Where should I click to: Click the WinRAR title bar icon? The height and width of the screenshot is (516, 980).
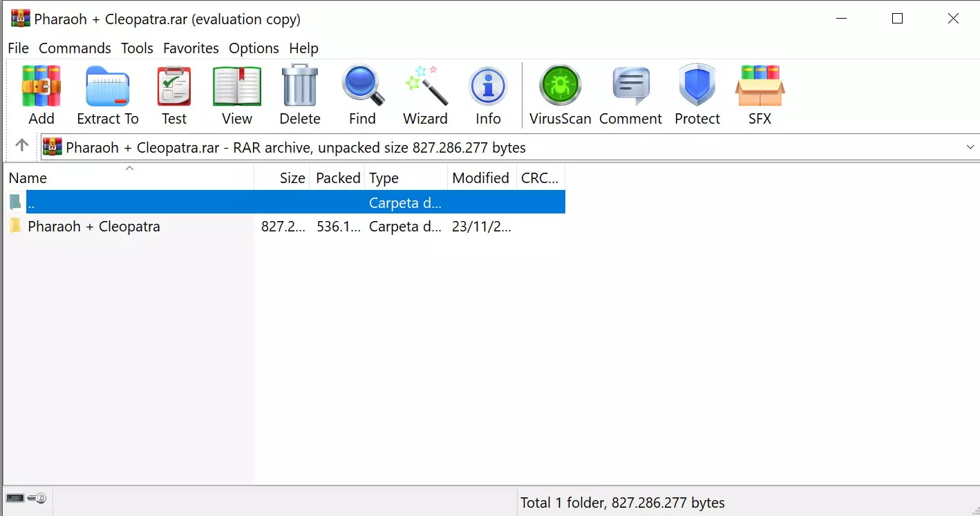pyautogui.click(x=20, y=19)
